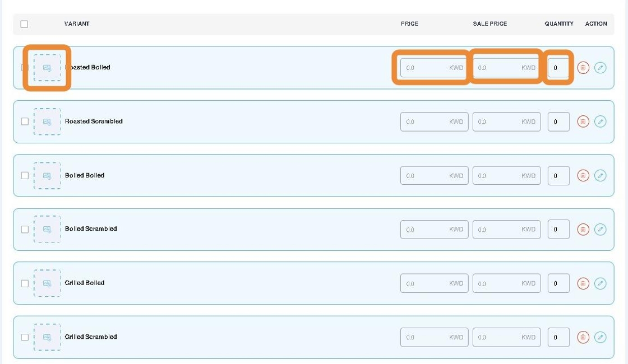Image resolution: width=628 pixels, height=364 pixels.
Task: Focus the Grilled Boiled price field
Action: (434, 283)
